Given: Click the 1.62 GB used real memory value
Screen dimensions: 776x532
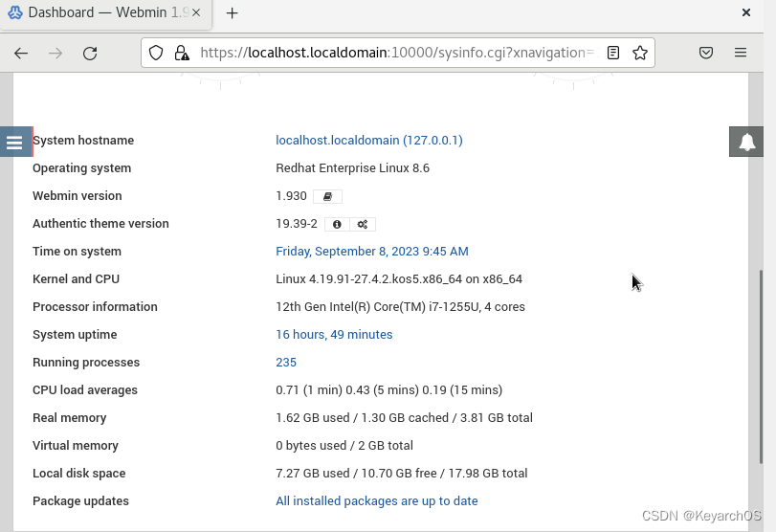Looking at the screenshot, I should (x=404, y=418).
